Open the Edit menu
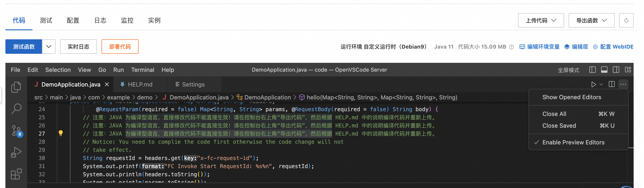 [x=33, y=70]
